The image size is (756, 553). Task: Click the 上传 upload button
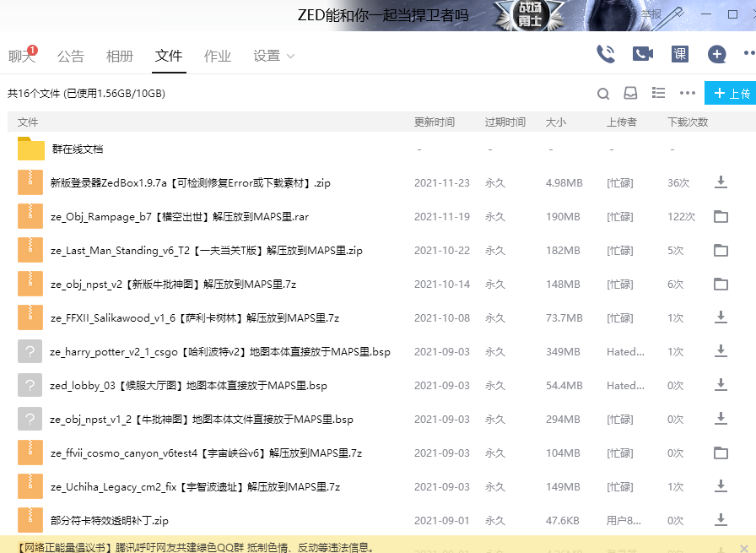pyautogui.click(x=731, y=94)
